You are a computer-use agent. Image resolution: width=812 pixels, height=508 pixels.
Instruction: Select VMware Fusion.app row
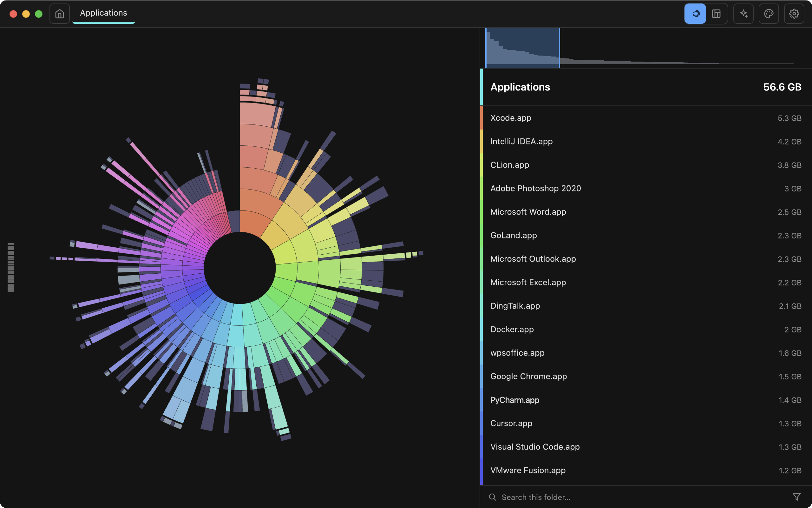click(646, 471)
